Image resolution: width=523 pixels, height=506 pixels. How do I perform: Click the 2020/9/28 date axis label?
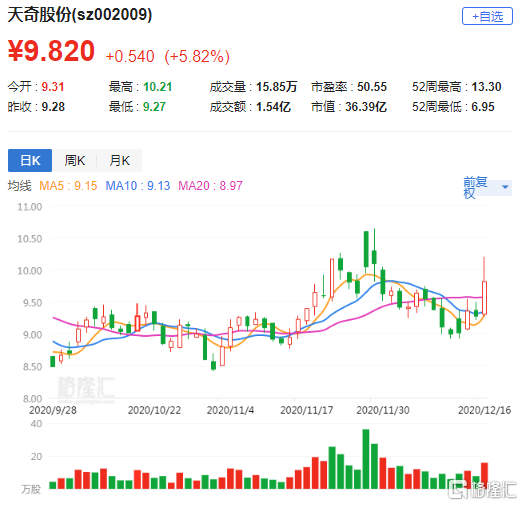pos(53,410)
